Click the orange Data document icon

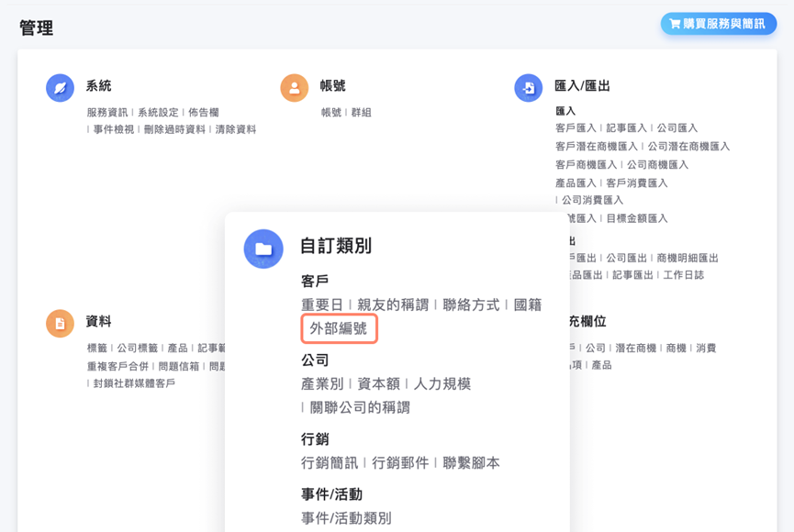point(60,323)
